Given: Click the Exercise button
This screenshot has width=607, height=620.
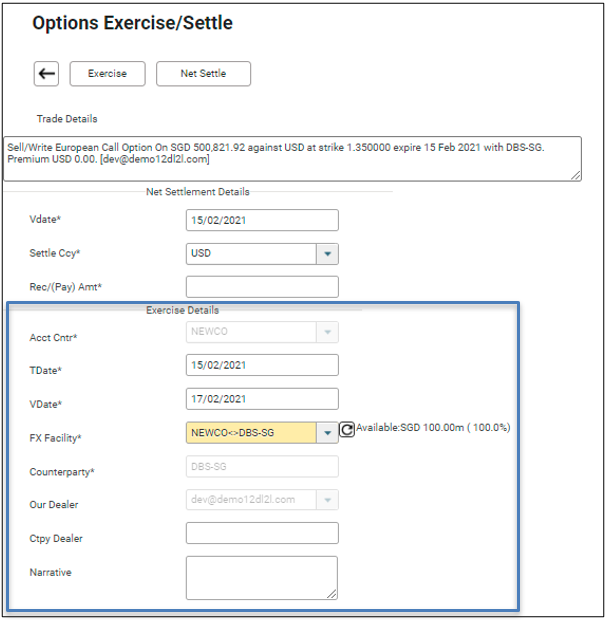Looking at the screenshot, I should pyautogui.click(x=107, y=74).
